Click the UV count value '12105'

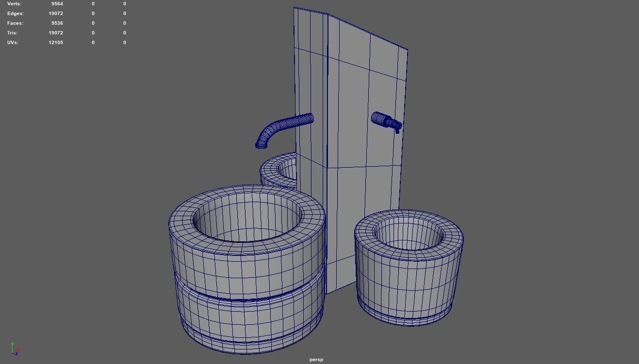[x=56, y=43]
